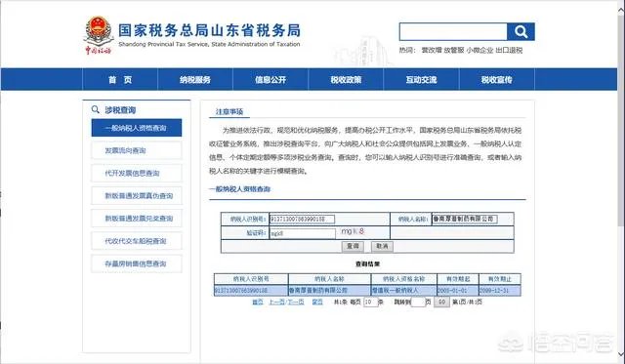Click the 一般纳税人资格查询 section heading above the form

pyautogui.click(x=240, y=189)
